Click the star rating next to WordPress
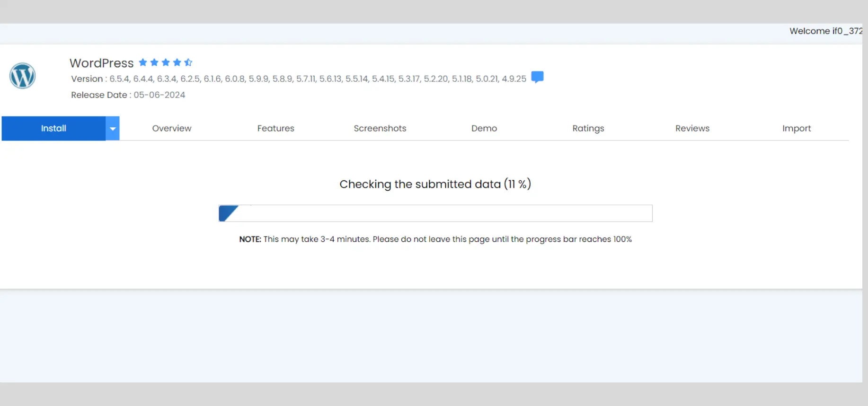 (x=166, y=62)
